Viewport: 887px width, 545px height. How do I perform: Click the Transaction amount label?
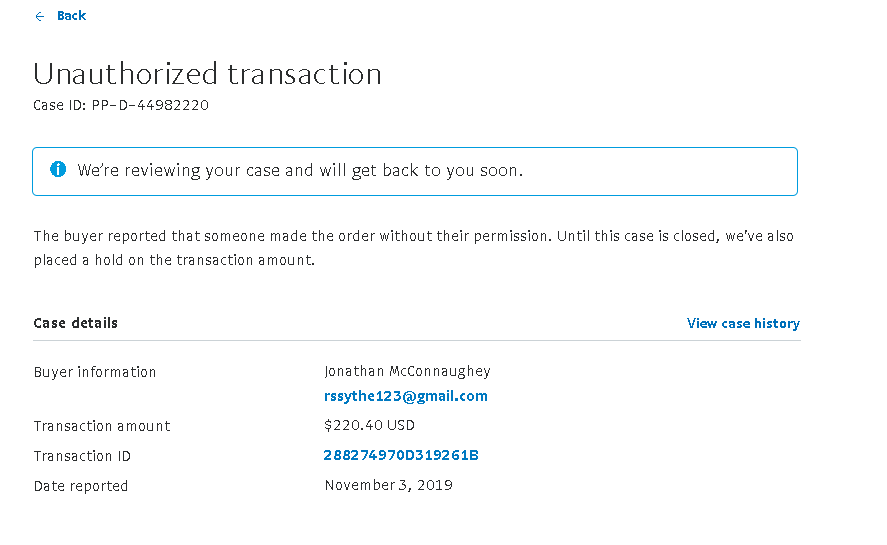[x=102, y=426]
